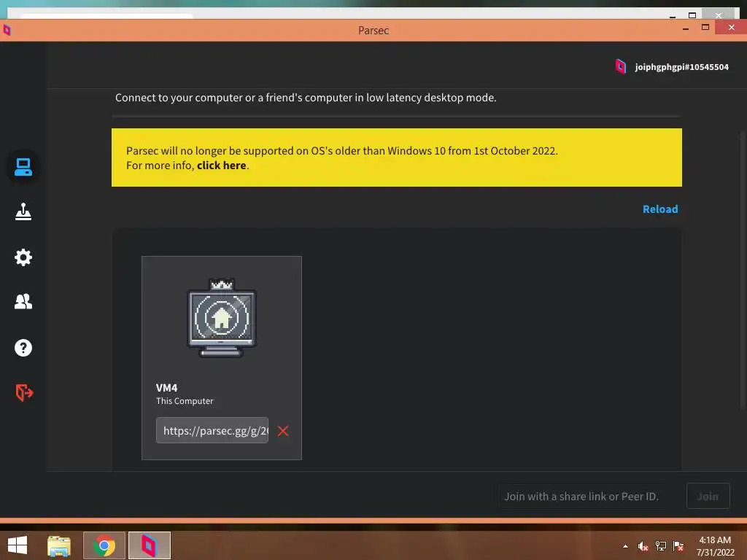Click the 'This Computer' label
This screenshot has width=747, height=560.
[x=185, y=401]
